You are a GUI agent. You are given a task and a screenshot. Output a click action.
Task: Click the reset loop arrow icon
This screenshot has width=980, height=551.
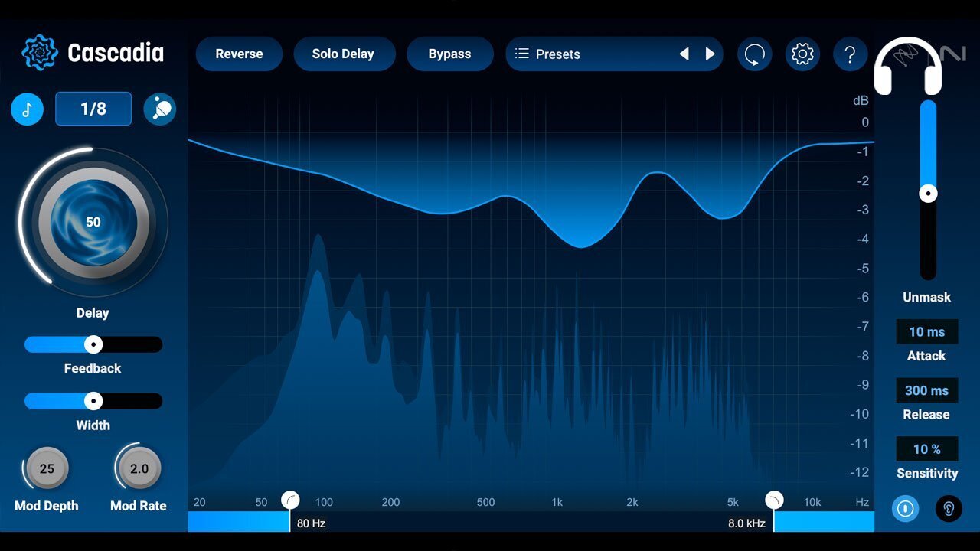tap(755, 54)
